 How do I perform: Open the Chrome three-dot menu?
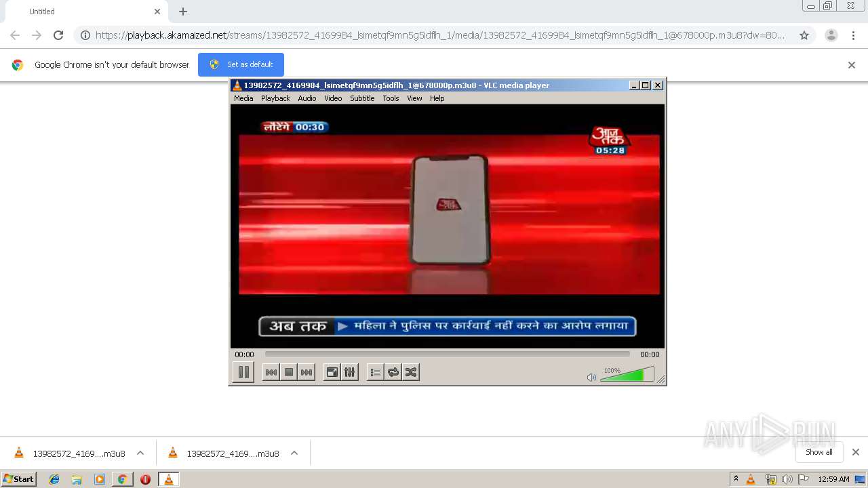854,35
